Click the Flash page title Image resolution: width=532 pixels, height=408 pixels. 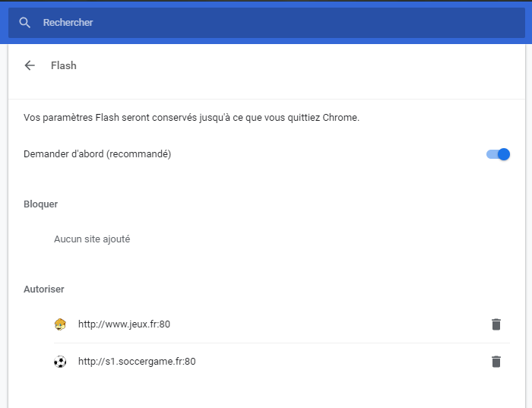coord(64,65)
